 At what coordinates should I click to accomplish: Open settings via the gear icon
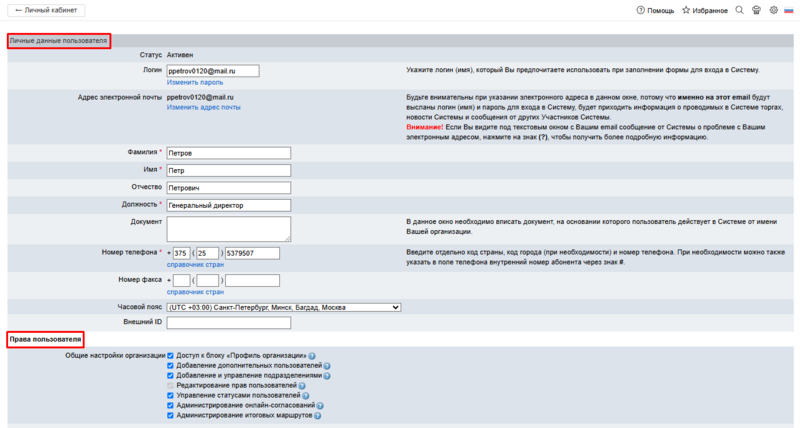coord(773,10)
